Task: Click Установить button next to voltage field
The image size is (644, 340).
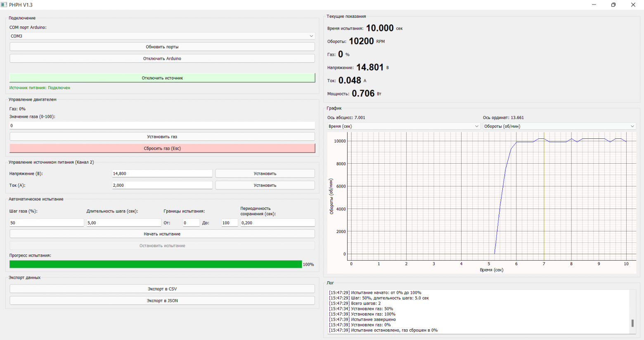Action: click(x=265, y=174)
